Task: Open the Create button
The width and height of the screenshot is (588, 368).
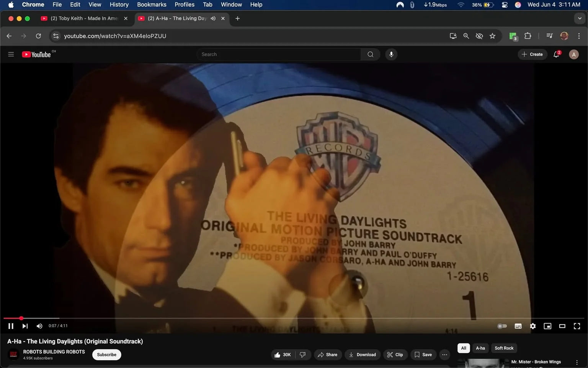Action: (x=532, y=54)
